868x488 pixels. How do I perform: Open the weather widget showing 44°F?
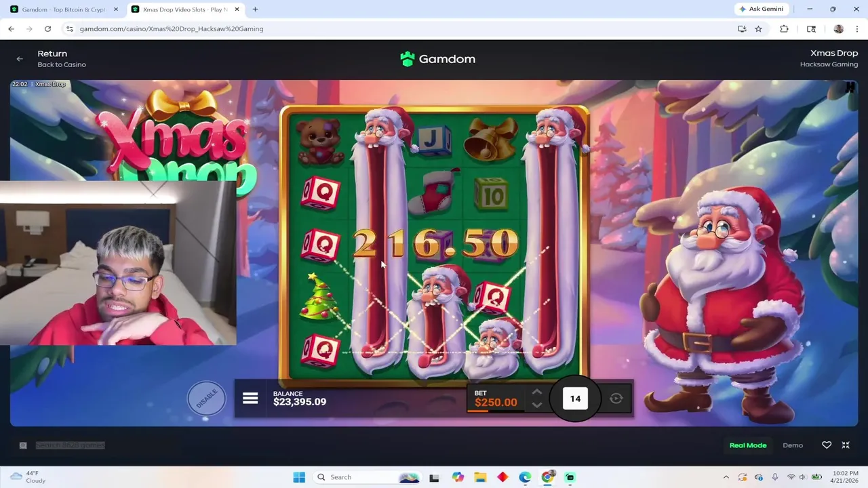click(28, 477)
